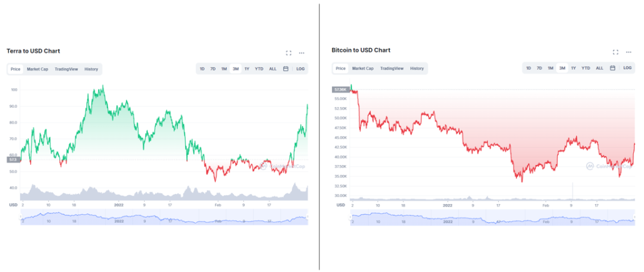Click Bitcoin range navigator right handle
Screen dimensions: 644x272
point(635,217)
